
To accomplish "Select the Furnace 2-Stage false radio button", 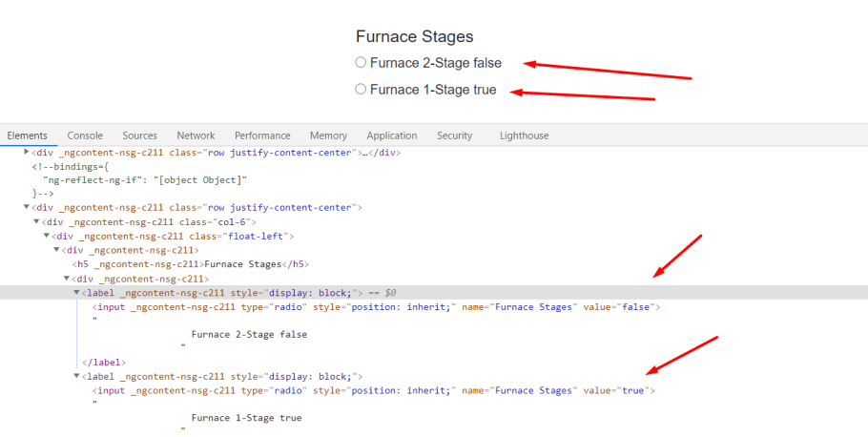I will point(361,63).
